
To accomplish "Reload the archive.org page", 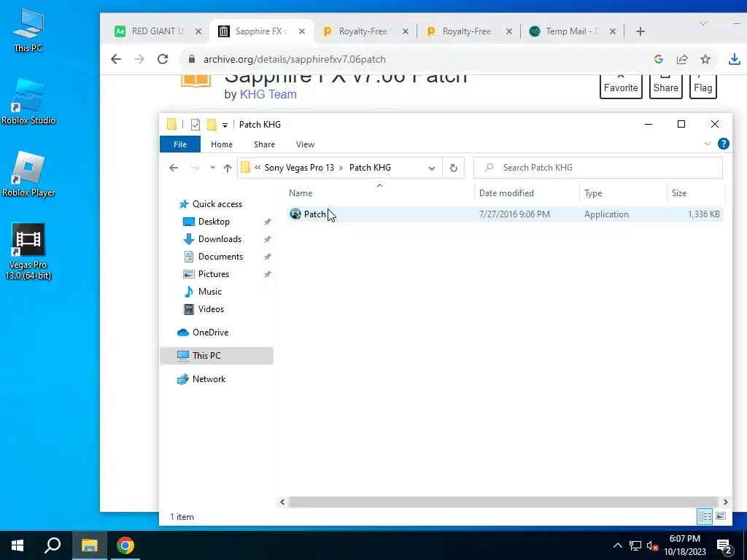I will (163, 59).
